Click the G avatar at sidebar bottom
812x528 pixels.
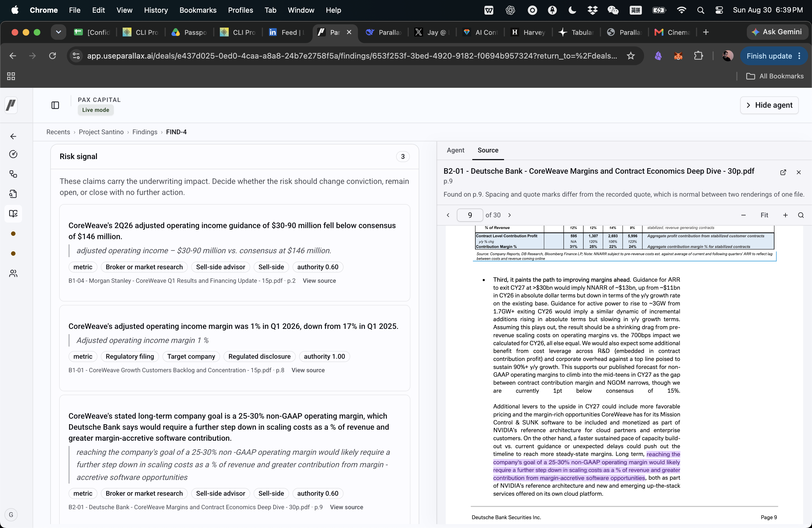[x=11, y=514]
